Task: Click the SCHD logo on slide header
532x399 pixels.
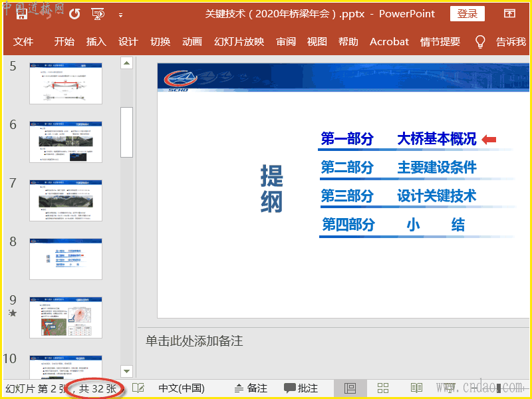Action: click(x=180, y=80)
